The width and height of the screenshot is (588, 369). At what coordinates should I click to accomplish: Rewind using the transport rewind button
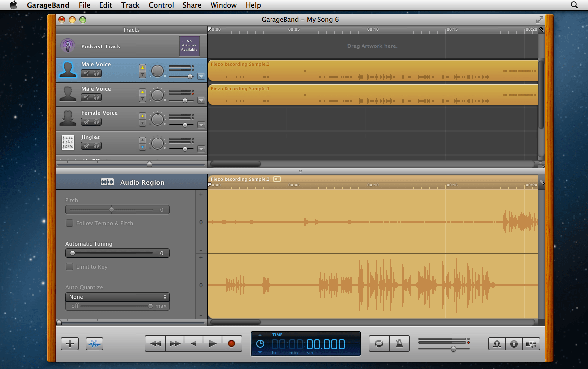coord(155,343)
